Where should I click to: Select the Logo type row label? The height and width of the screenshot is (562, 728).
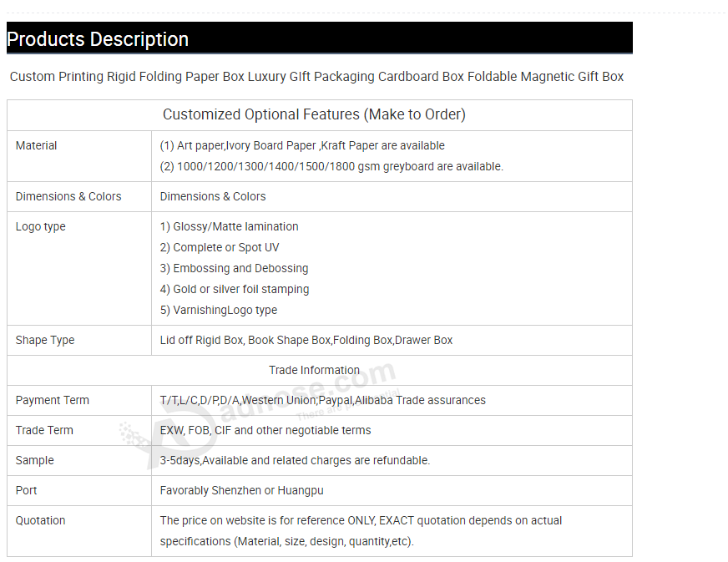click(x=40, y=227)
